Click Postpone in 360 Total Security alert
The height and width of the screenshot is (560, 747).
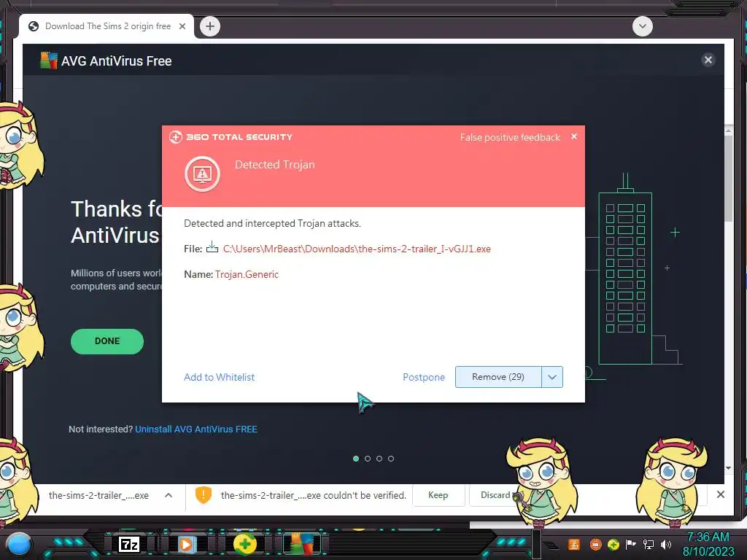424,377
